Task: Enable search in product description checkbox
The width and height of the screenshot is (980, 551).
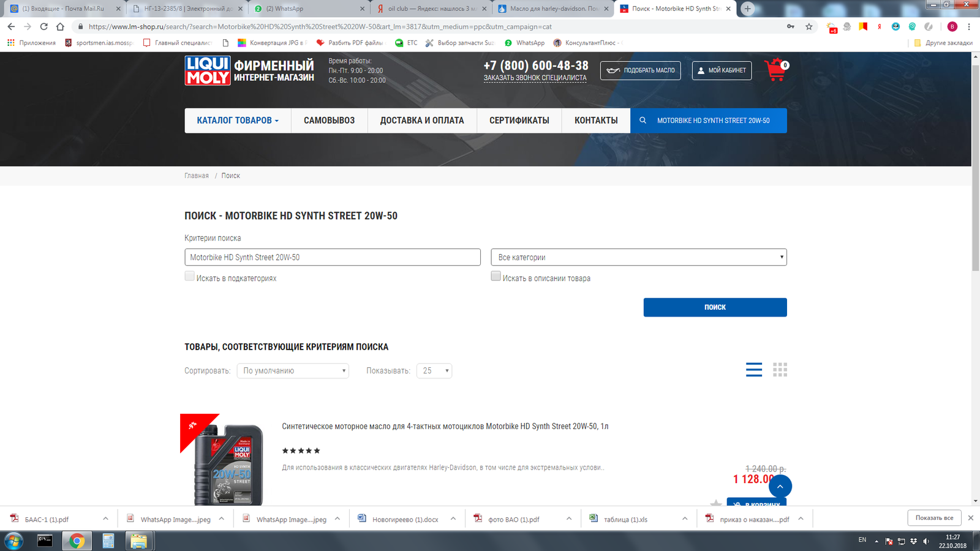Action: pyautogui.click(x=496, y=276)
